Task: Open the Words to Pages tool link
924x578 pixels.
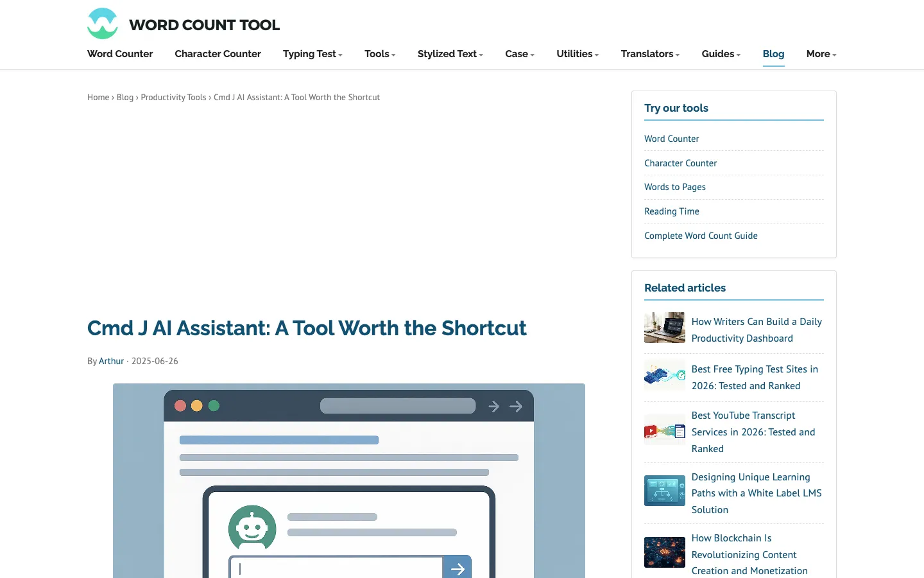Action: (x=675, y=187)
